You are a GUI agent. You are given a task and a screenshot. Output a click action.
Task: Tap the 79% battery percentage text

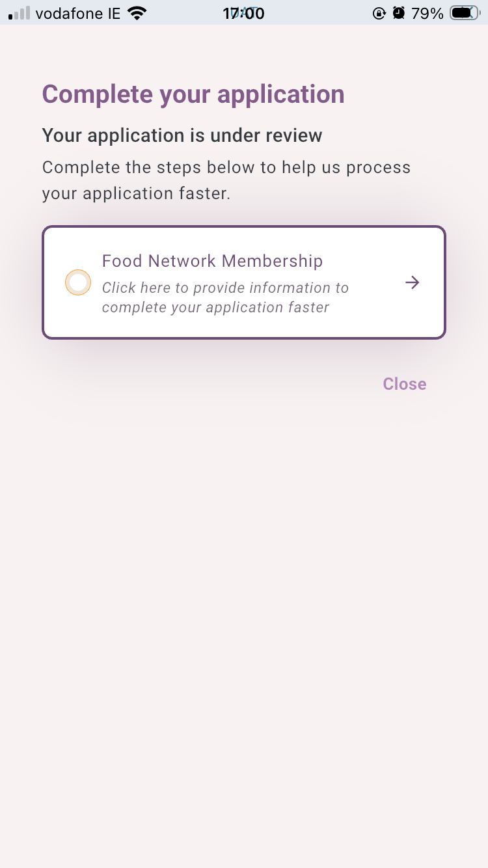pos(427,13)
